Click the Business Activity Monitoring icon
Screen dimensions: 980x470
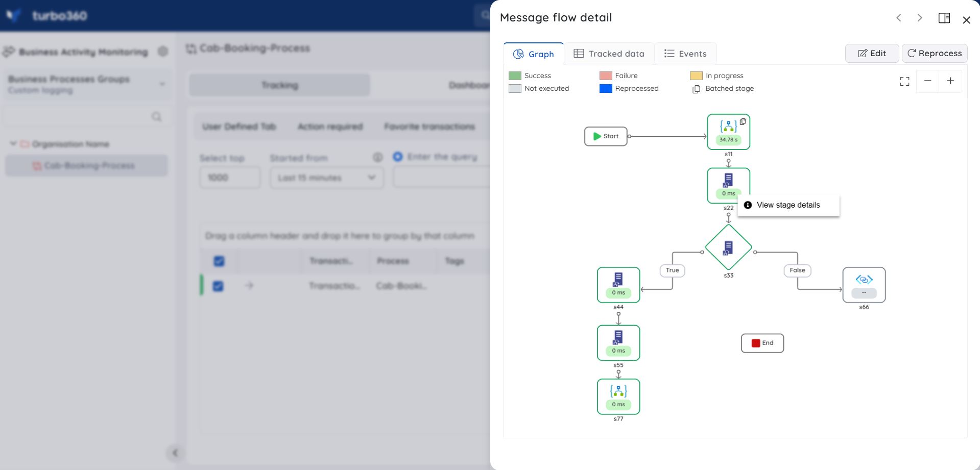pyautogui.click(x=9, y=52)
